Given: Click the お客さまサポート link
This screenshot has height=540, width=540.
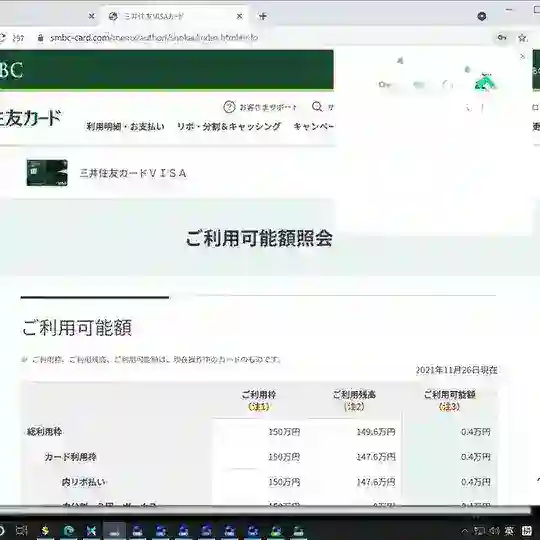Looking at the screenshot, I should (268, 107).
